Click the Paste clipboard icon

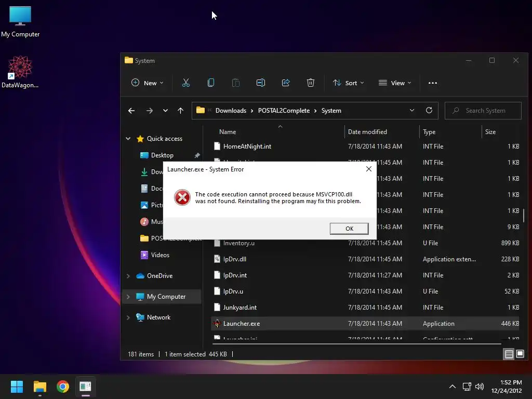(236, 83)
